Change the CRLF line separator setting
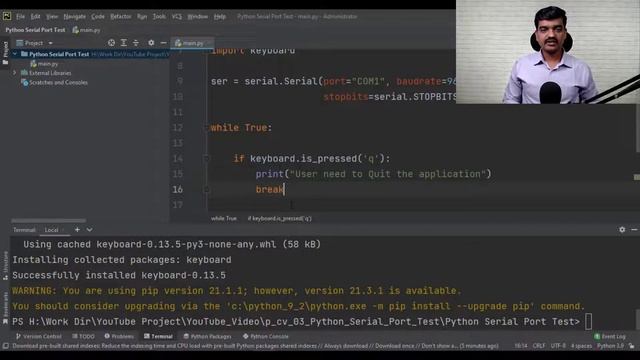The width and height of the screenshot is (640, 360). pos(539,346)
